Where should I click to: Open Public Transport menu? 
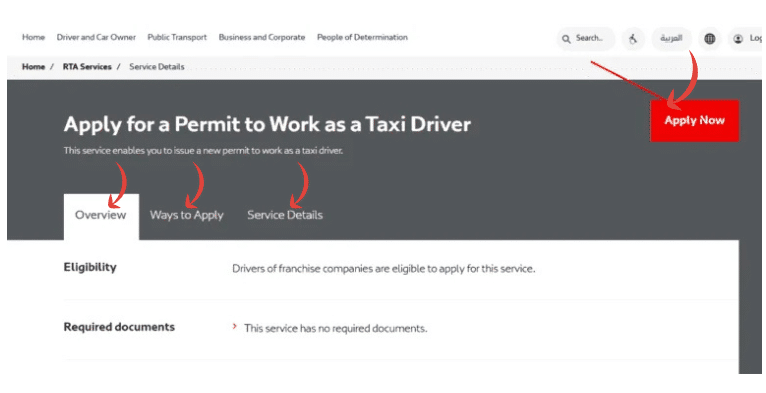(x=177, y=37)
